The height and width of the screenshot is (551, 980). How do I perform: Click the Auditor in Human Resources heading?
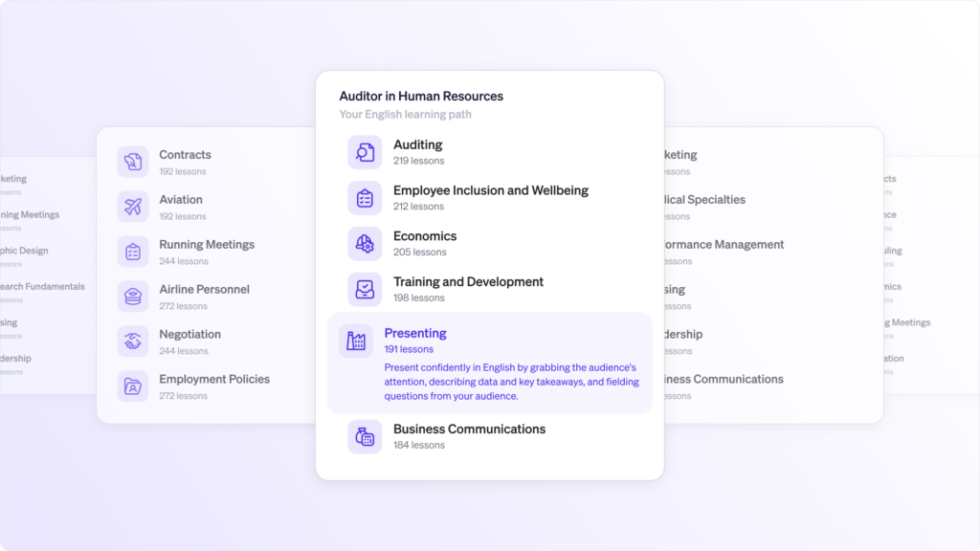[x=421, y=97]
